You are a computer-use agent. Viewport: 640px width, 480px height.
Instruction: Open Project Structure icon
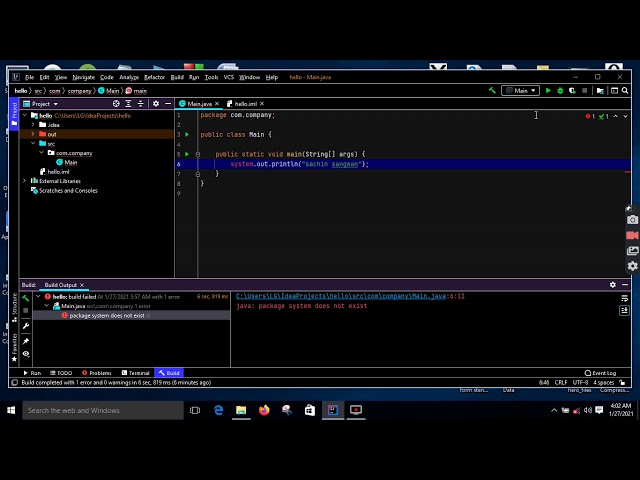pyautogui.click(x=600, y=91)
